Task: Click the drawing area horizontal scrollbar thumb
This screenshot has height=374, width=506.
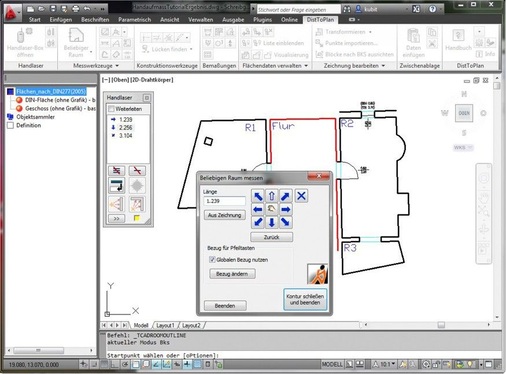Action: click(441, 325)
